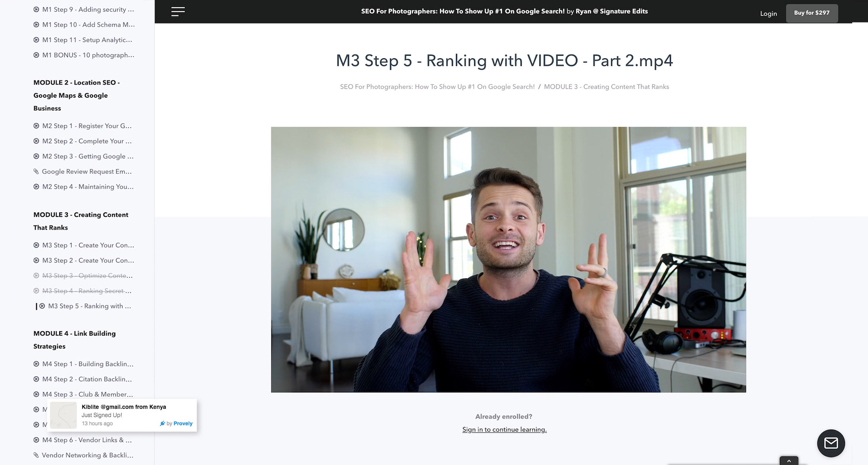Click play icon beside M1 Step 9

coord(36,9)
